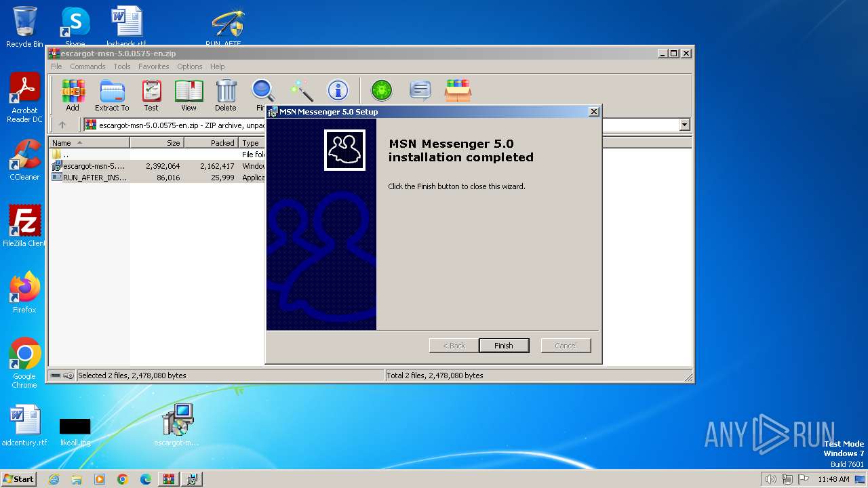Click the View toolbar icon
The height and width of the screenshot is (488, 868).
tap(189, 95)
